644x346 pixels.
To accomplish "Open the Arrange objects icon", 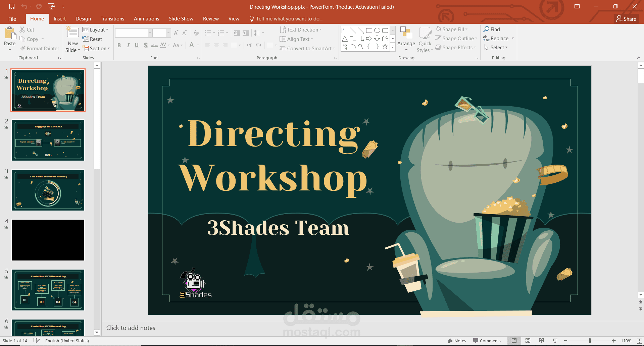I will point(406,33).
